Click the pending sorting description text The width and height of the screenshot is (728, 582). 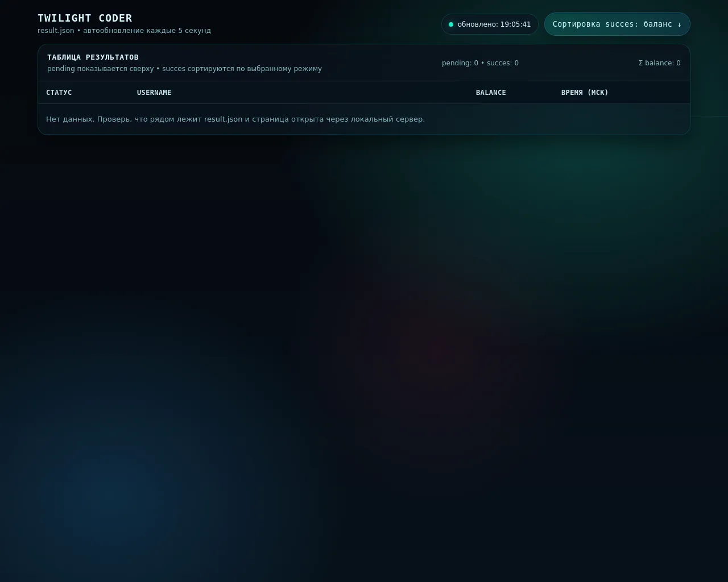(184, 69)
